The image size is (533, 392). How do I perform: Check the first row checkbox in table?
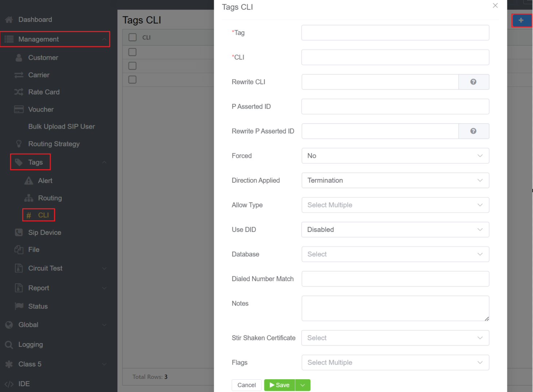point(132,52)
